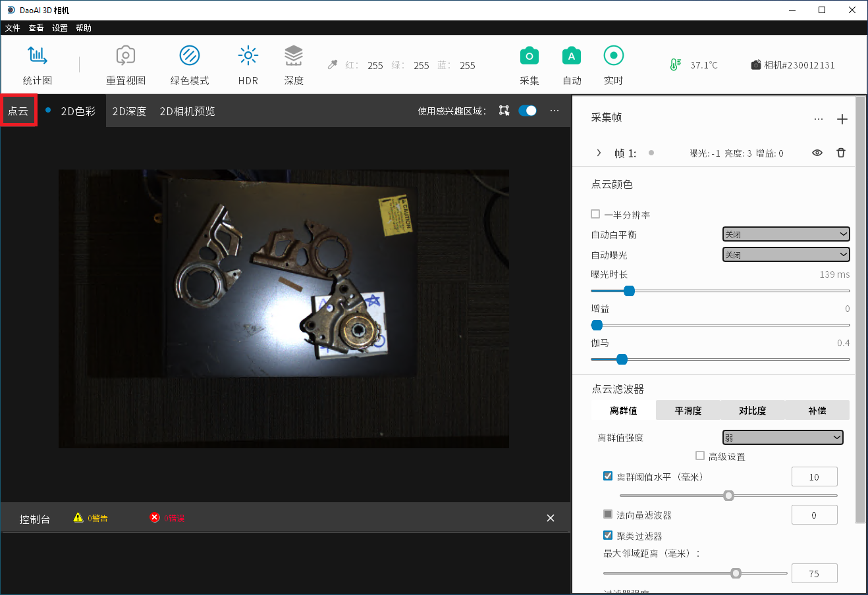Switch to the 2D色彩 tab
The width and height of the screenshot is (868, 595).
[x=78, y=111]
